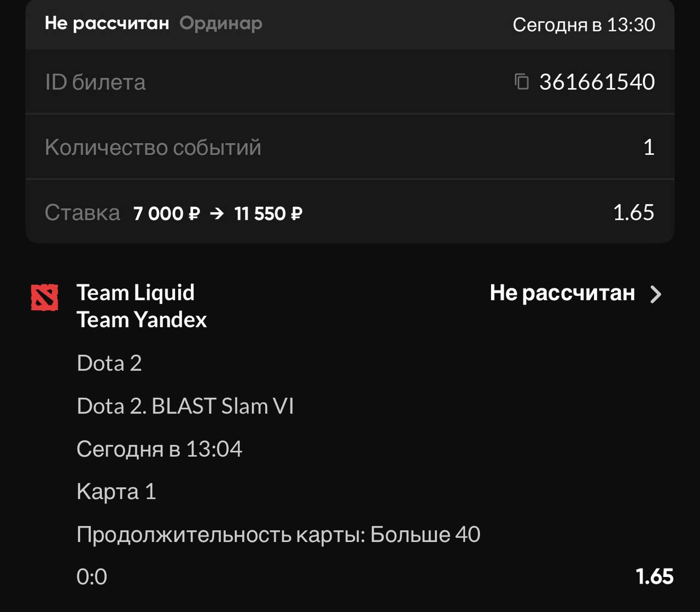
Task: Click 'Не рассчитан' status in ticket header
Action: [107, 24]
